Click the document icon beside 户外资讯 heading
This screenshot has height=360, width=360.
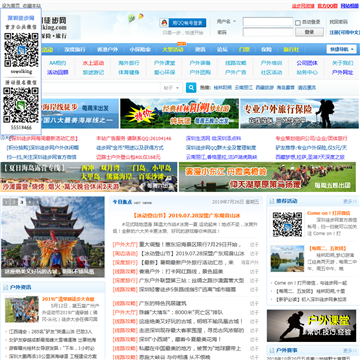[6, 287]
